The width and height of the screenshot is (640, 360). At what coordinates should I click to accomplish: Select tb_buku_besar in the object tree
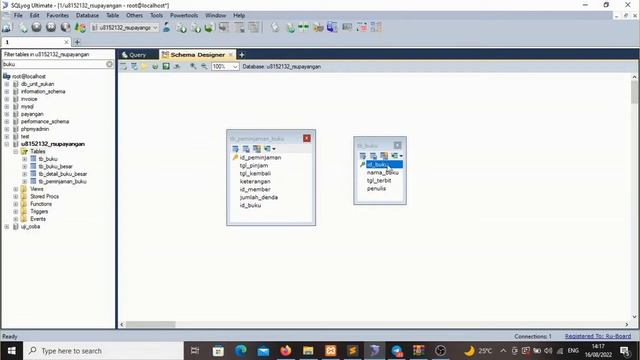click(56, 167)
